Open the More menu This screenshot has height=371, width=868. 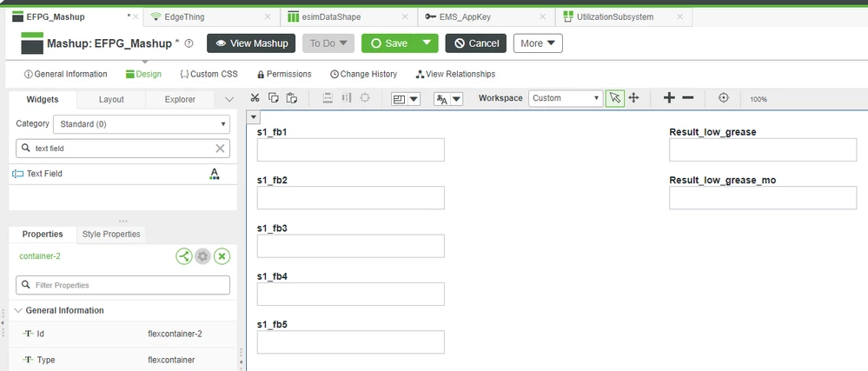[538, 43]
